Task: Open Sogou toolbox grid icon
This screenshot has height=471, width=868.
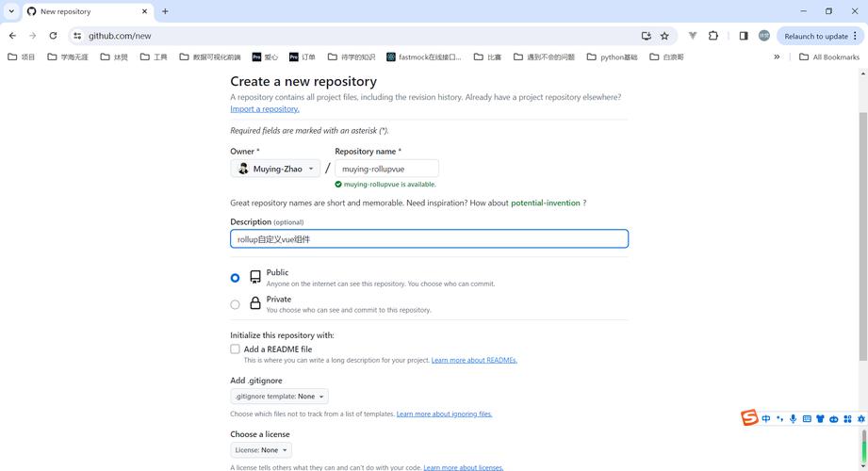Action: click(x=847, y=419)
